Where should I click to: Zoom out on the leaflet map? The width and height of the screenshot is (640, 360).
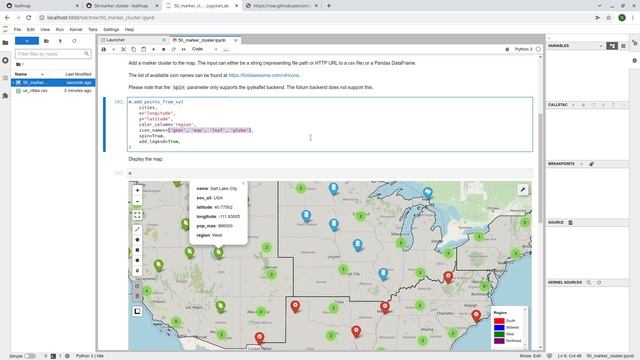137,201
